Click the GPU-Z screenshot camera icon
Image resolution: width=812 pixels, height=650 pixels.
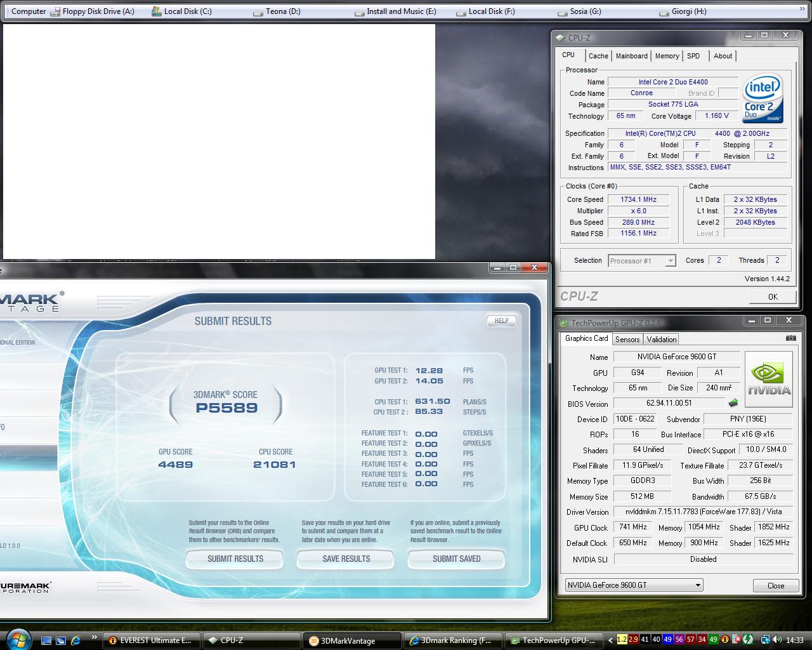click(x=790, y=338)
